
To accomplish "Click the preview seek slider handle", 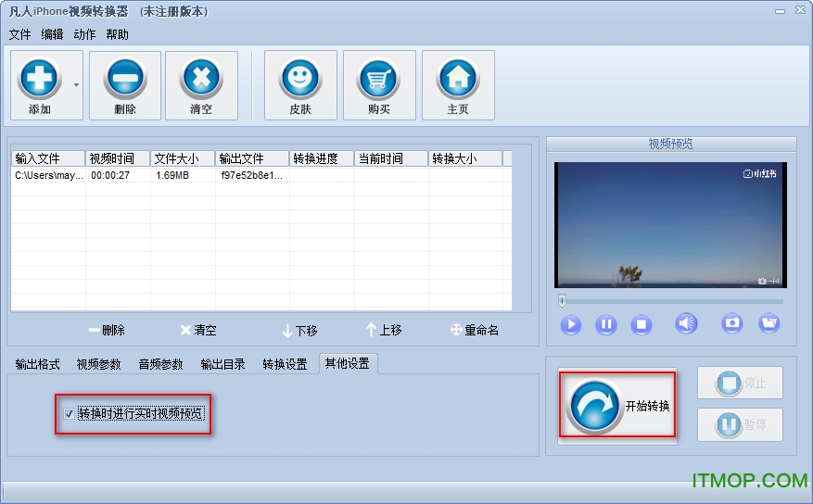I will tap(562, 300).
